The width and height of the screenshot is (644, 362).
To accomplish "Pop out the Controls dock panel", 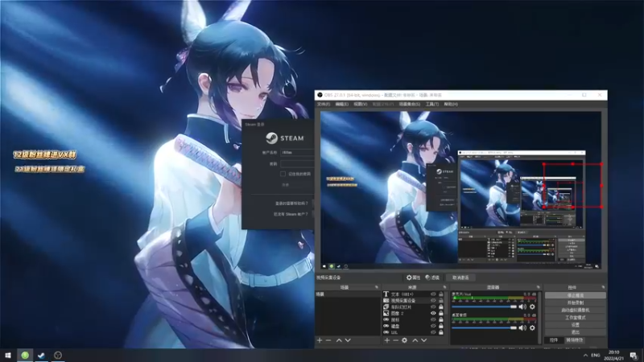I will tap(603, 287).
